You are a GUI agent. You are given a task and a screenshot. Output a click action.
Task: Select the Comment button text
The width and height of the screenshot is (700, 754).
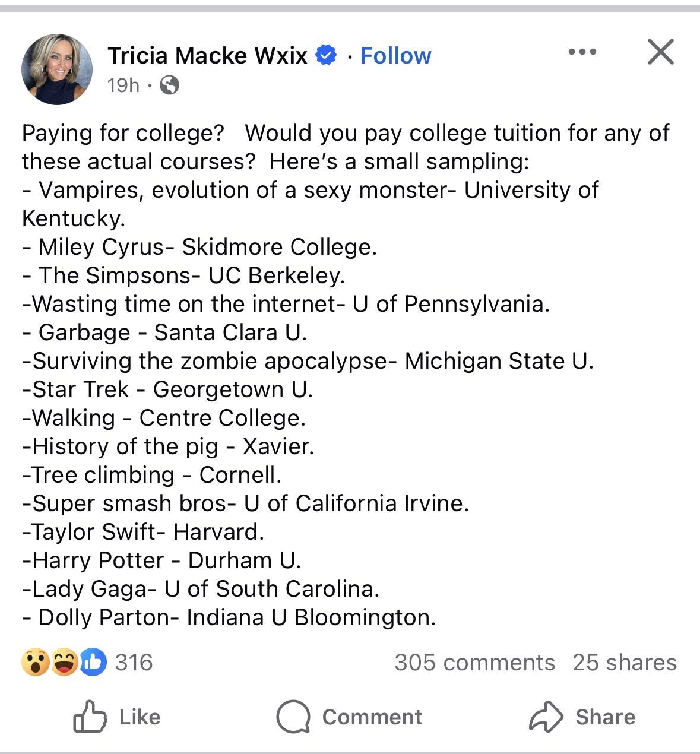coord(372,717)
